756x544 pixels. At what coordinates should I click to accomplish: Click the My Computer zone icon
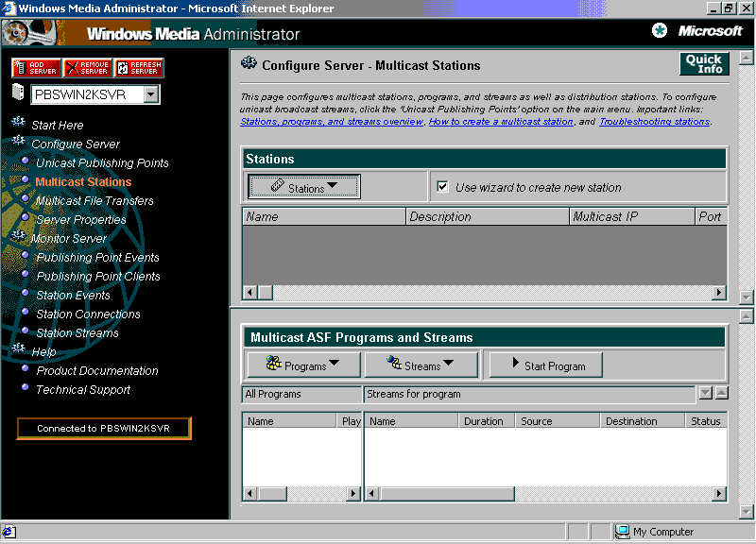click(x=622, y=532)
